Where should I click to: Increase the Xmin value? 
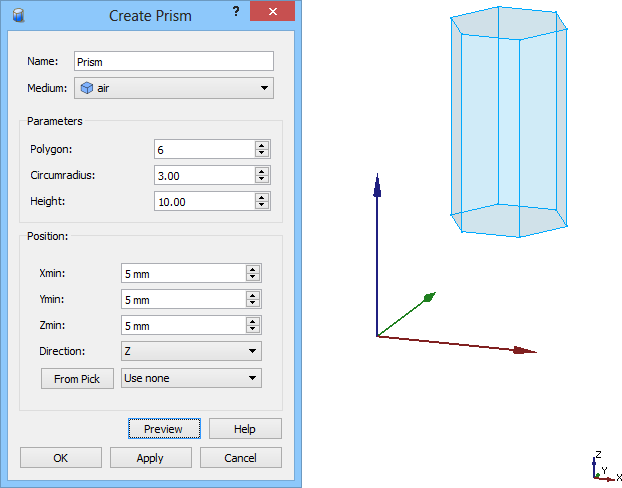[x=253, y=269]
